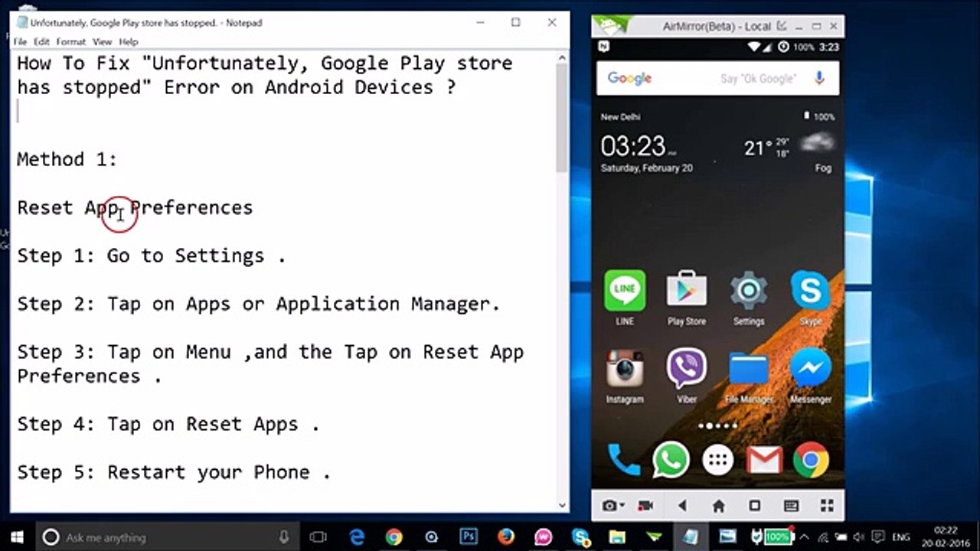The height and width of the screenshot is (551, 980).
Task: Click the Notepad scrollbar up arrow
Action: pos(562,57)
